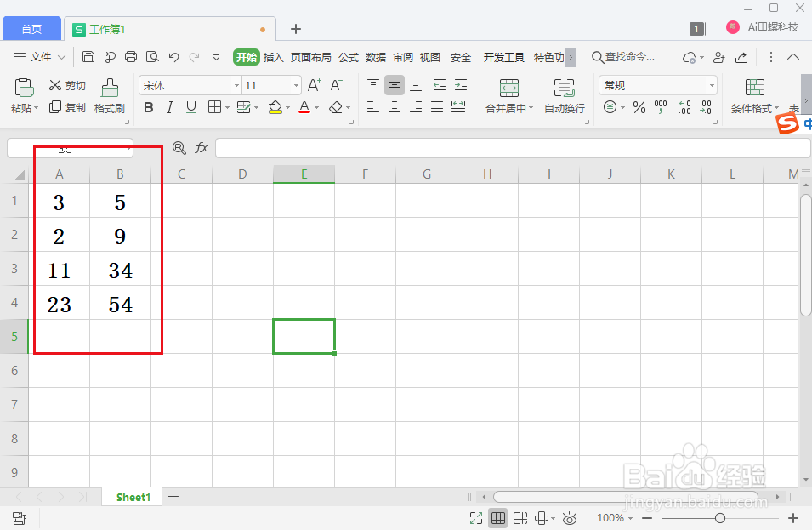Click Merge and Center 合并居中
This screenshot has width=812, height=530.
[x=509, y=96]
